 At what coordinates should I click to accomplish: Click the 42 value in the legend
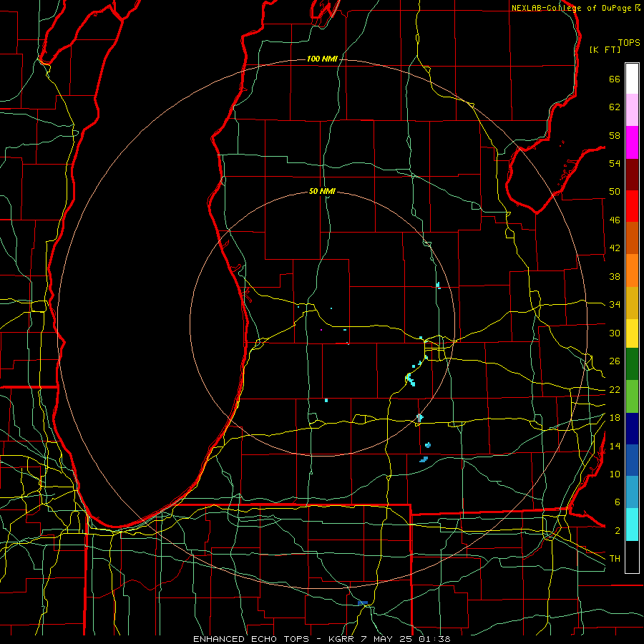615,248
